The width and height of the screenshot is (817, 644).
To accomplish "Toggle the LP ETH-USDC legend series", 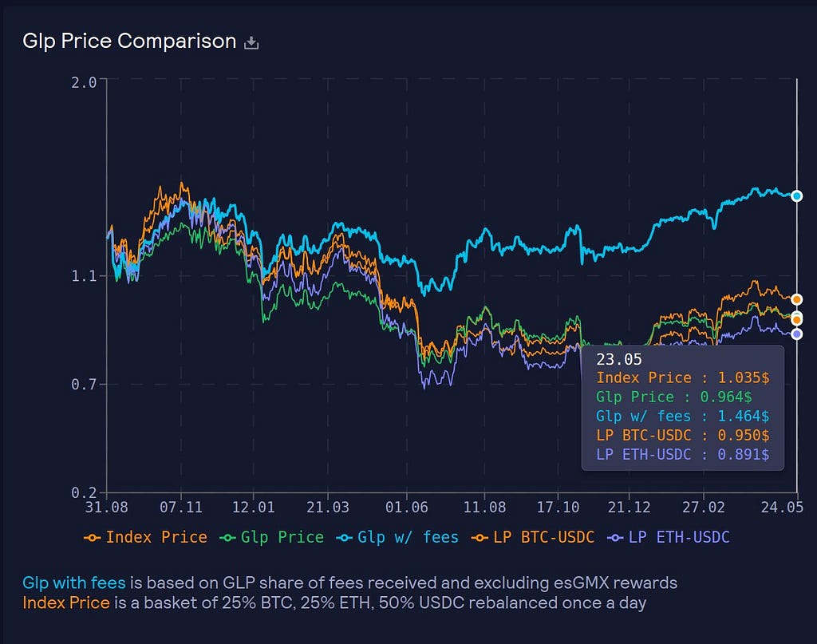I will (669, 537).
